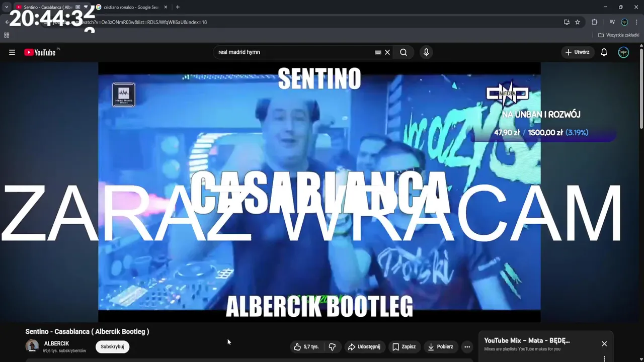Open the YouTube hamburger guide menu
This screenshot has width=644, height=362.
(x=12, y=52)
